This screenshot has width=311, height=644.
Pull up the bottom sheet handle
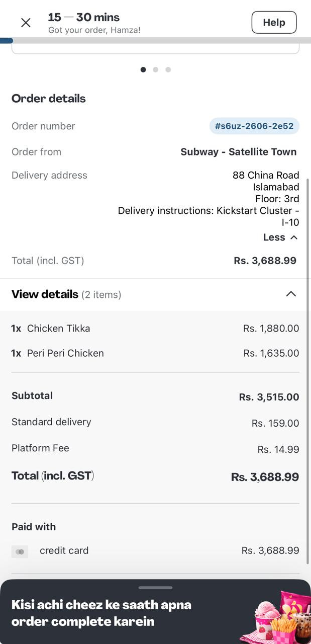[x=155, y=587]
